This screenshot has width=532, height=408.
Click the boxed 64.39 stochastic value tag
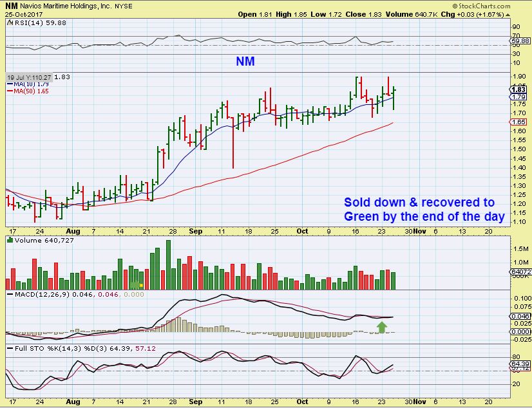(x=520, y=364)
